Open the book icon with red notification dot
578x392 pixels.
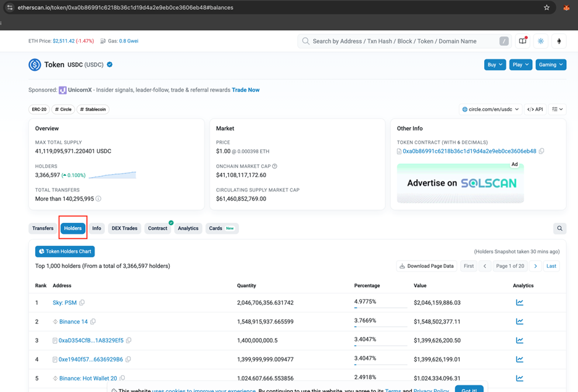[x=522, y=41]
